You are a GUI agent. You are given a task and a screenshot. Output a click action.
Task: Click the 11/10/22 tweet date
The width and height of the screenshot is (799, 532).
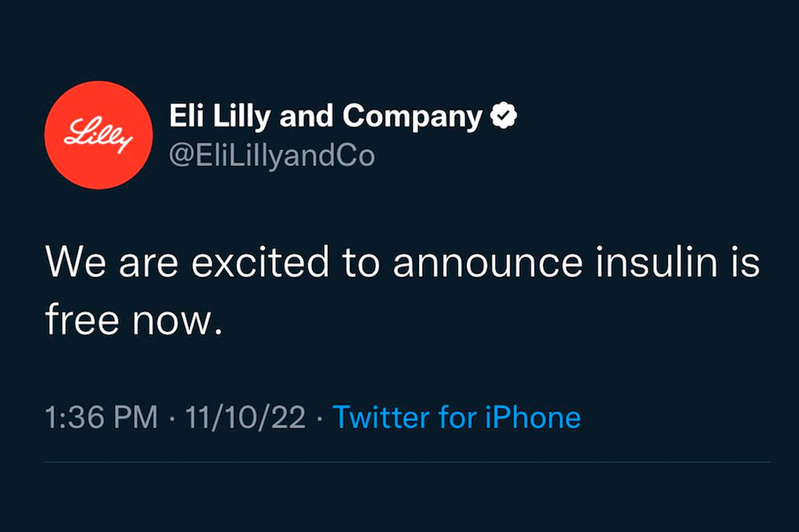tap(246, 417)
